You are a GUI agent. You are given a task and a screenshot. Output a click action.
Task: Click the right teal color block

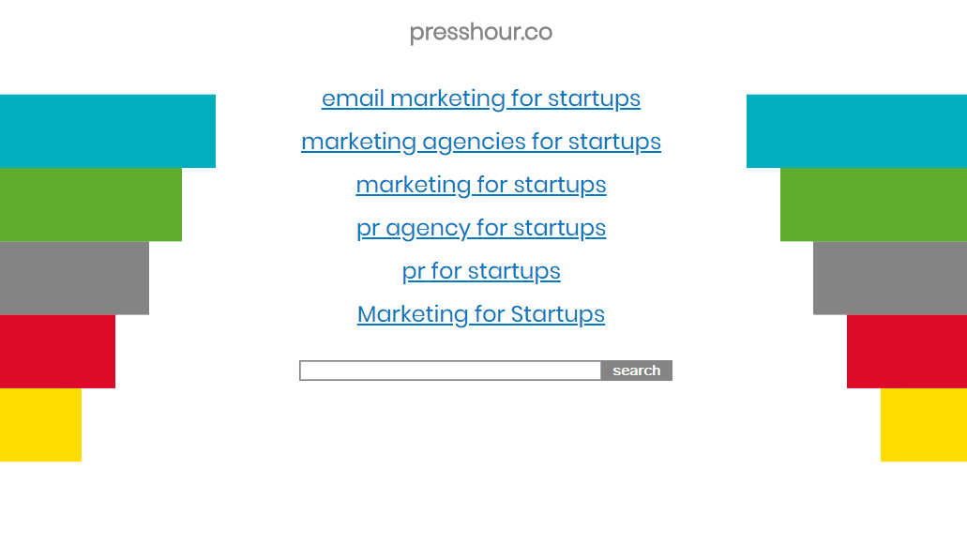coord(856,130)
